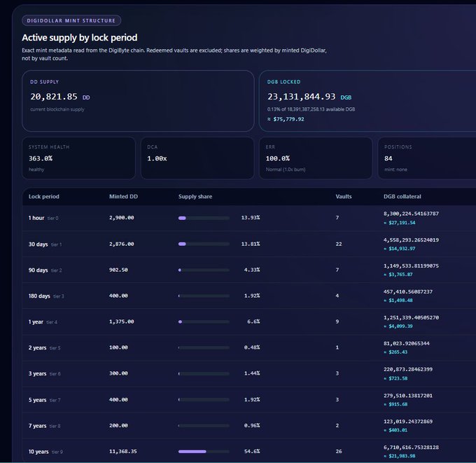Select the '7 years' tier 8 row label
Screen dimensions: 476x463
click(37, 426)
